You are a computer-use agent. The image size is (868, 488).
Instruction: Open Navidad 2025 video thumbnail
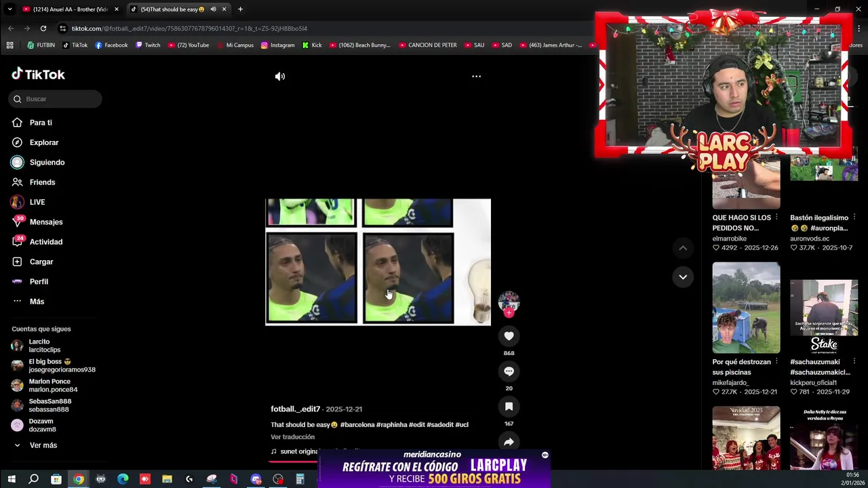[746, 438]
